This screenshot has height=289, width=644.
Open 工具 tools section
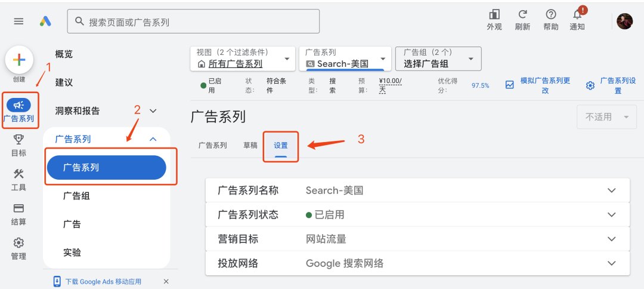coord(19,180)
